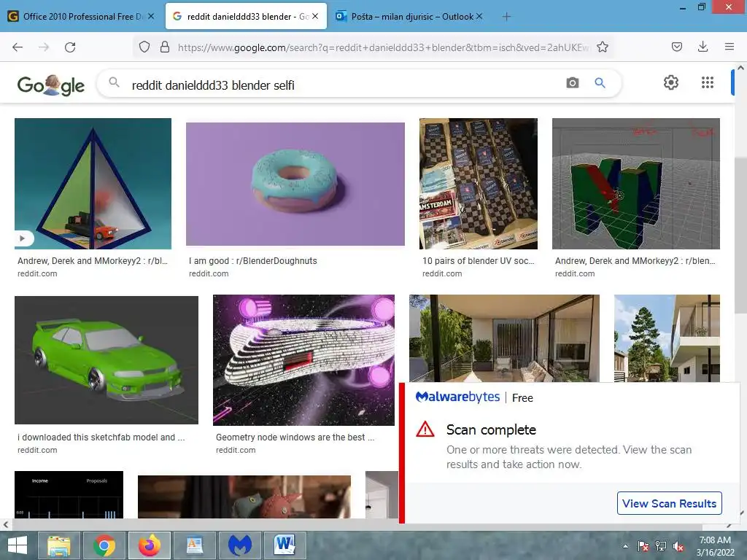Submit the search with blue magnifier

pos(600,83)
